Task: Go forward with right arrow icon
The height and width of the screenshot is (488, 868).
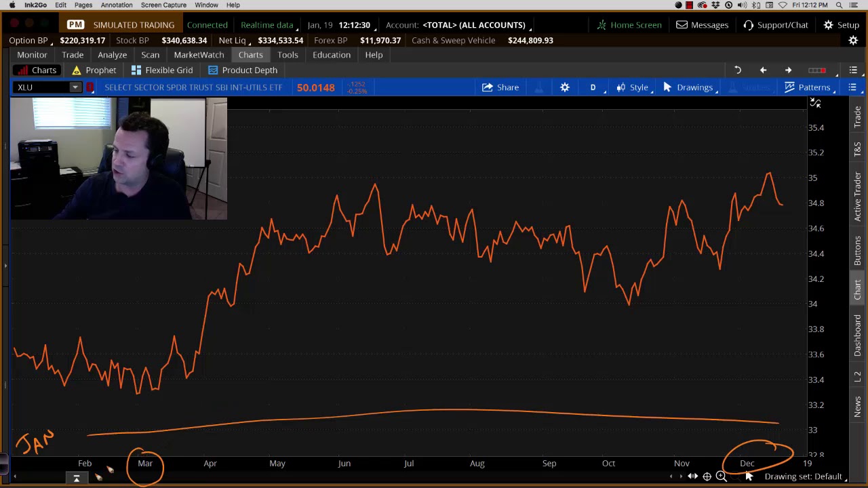Action: (788, 70)
